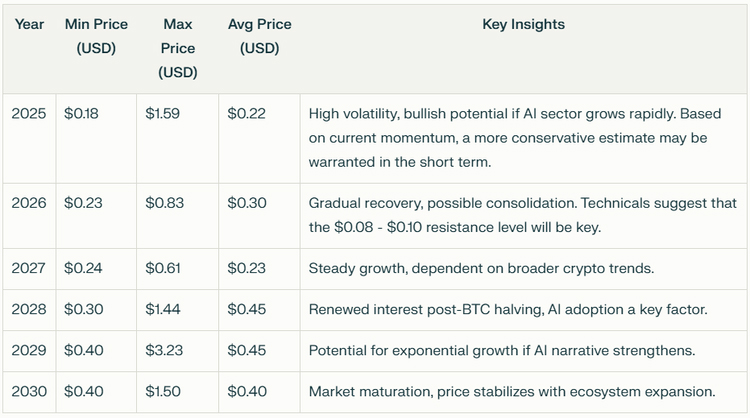Click the Year column header

point(29,24)
